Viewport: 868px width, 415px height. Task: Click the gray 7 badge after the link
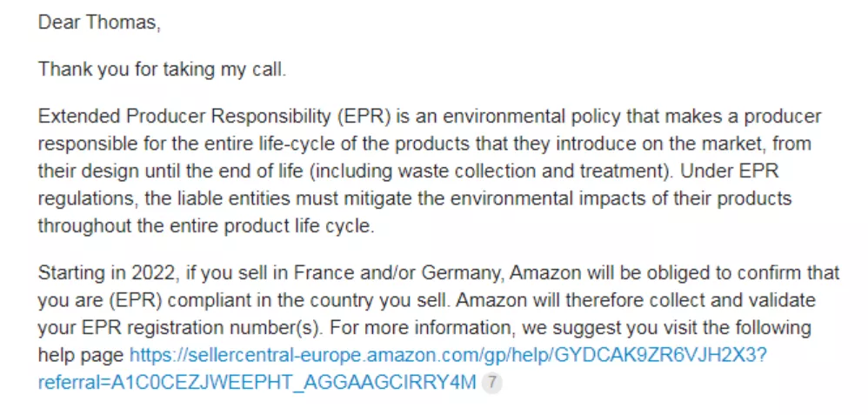pyautogui.click(x=491, y=383)
